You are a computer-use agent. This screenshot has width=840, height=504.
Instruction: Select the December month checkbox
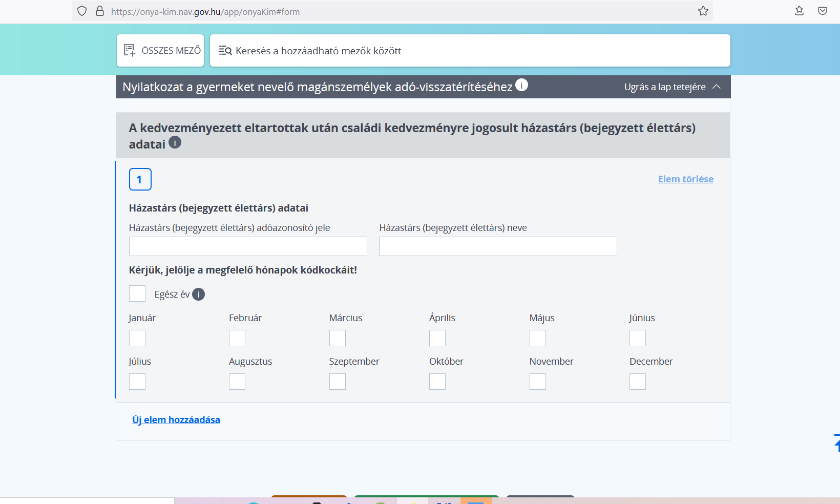(x=637, y=382)
